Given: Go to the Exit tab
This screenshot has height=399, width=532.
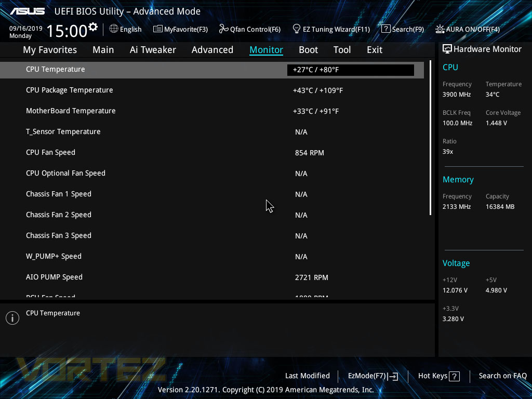Looking at the screenshot, I should [375, 50].
